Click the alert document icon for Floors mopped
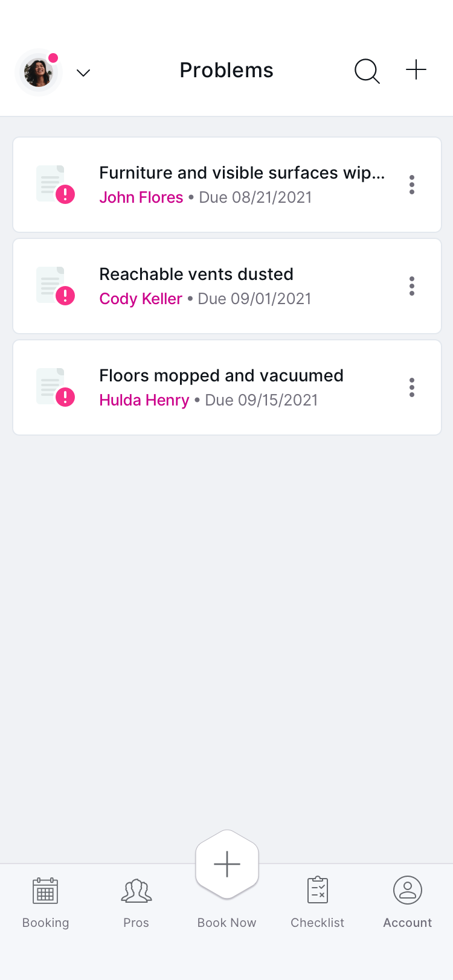This screenshot has width=453, height=980. [x=55, y=387]
